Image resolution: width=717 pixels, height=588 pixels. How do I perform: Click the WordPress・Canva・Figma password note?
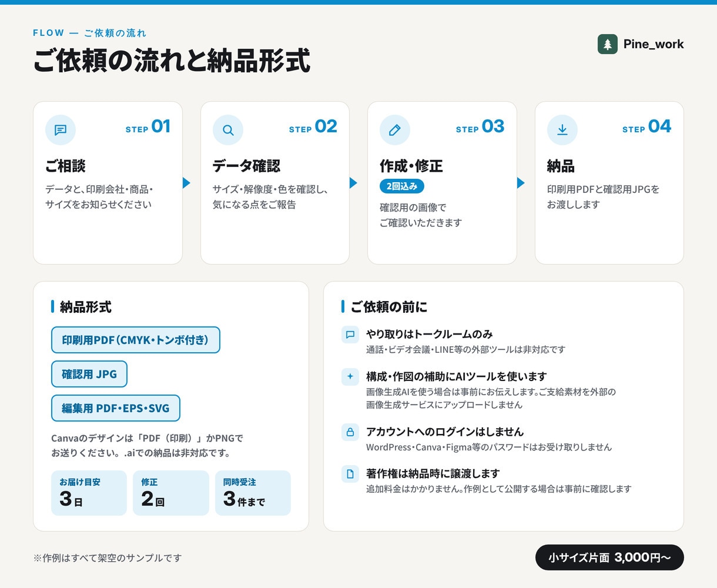pyautogui.click(x=489, y=447)
